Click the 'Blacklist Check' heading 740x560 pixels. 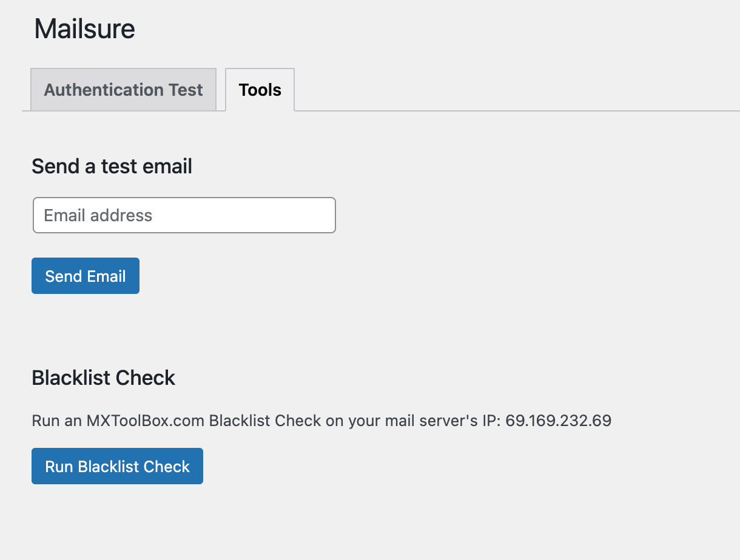pyautogui.click(x=103, y=378)
